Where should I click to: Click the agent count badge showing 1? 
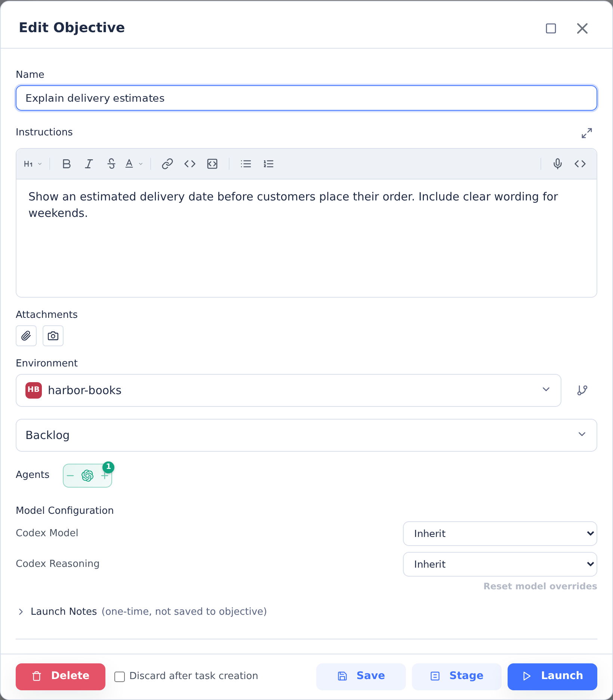coord(108,467)
